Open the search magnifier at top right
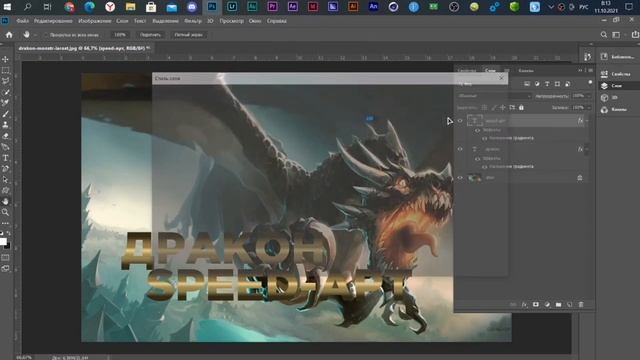 604,35
